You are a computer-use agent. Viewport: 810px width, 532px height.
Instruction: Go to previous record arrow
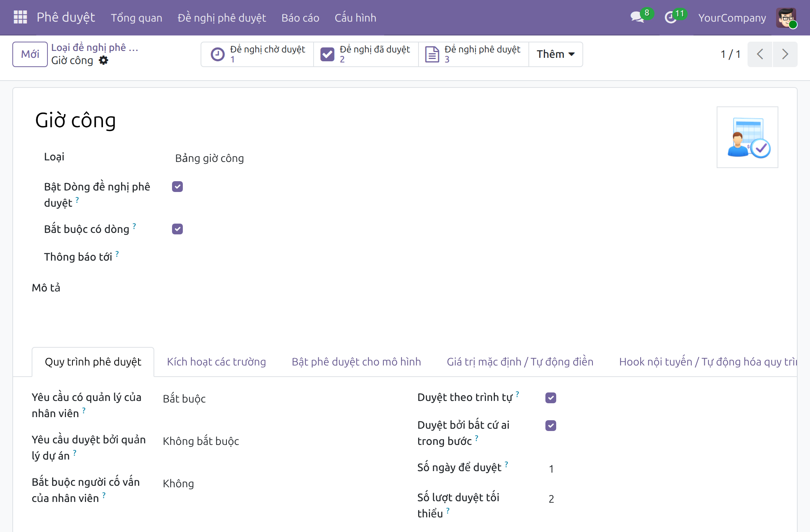[x=760, y=54]
